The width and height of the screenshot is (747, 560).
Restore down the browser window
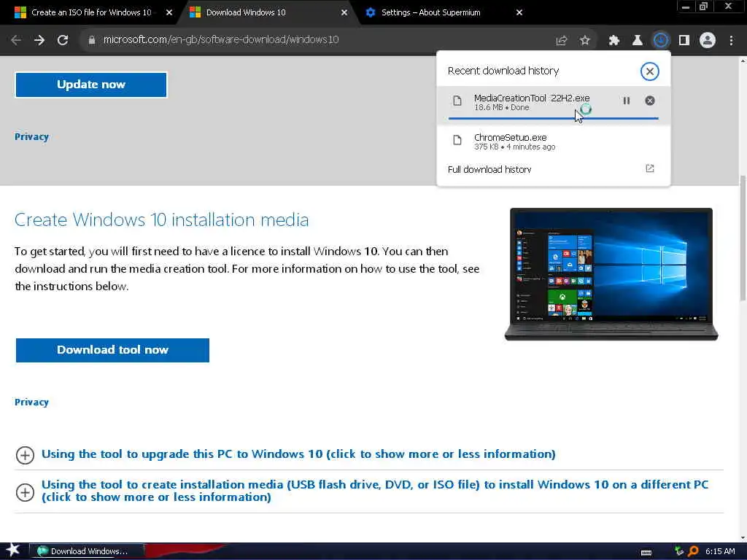(704, 7)
